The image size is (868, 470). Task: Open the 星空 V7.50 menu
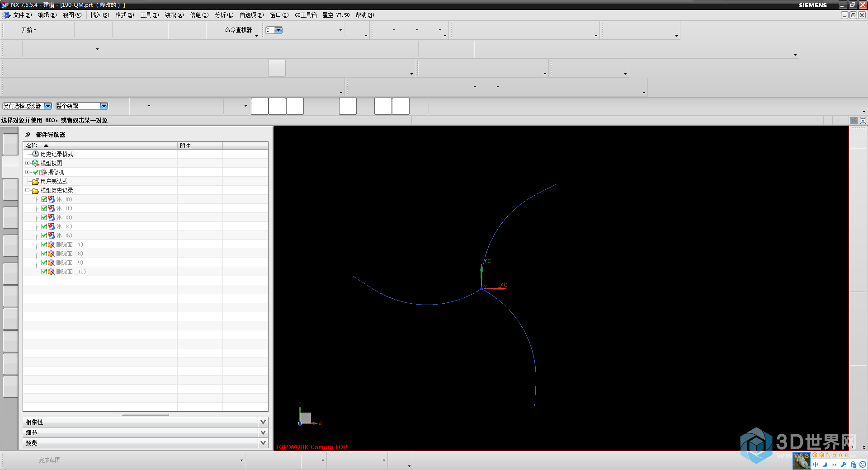(336, 15)
